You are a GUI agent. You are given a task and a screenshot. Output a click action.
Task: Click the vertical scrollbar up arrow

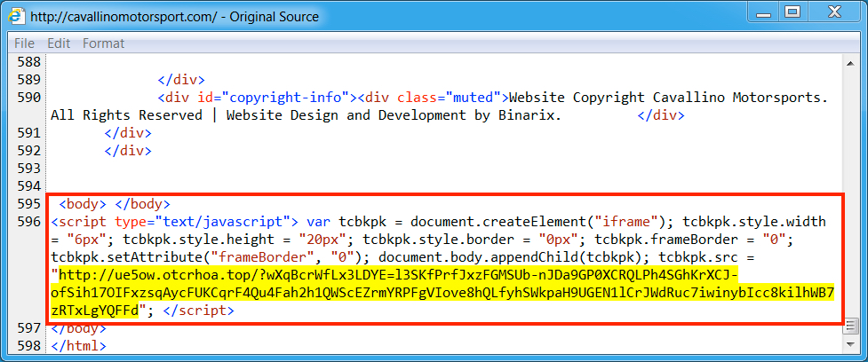pyautogui.click(x=849, y=64)
